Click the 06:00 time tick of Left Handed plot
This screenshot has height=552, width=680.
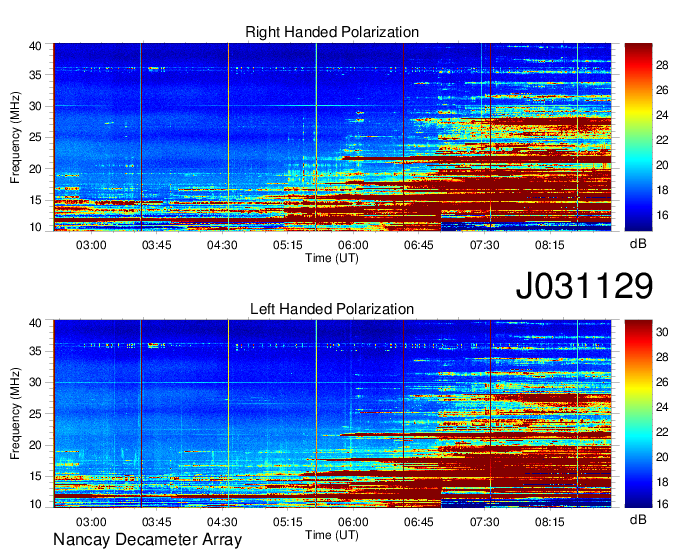(353, 522)
